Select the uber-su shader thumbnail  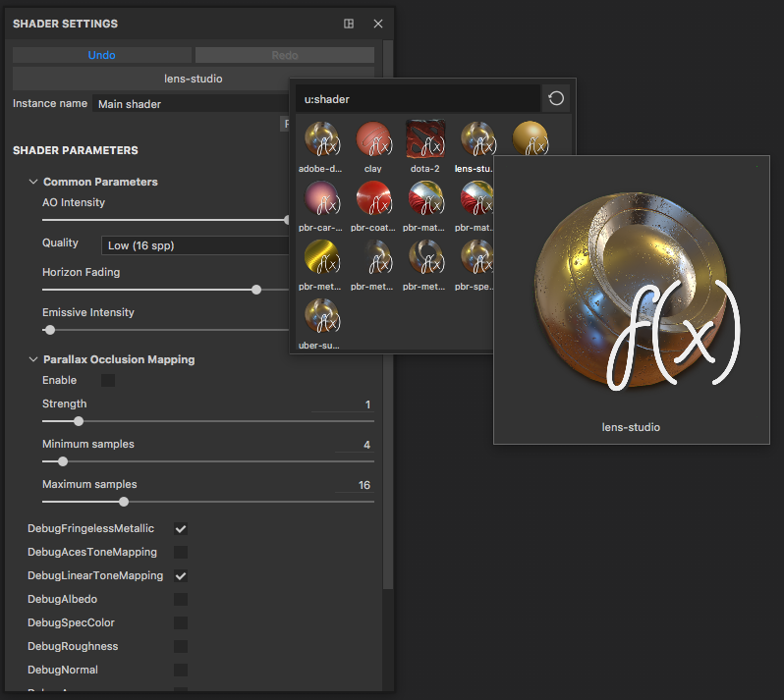tap(322, 317)
